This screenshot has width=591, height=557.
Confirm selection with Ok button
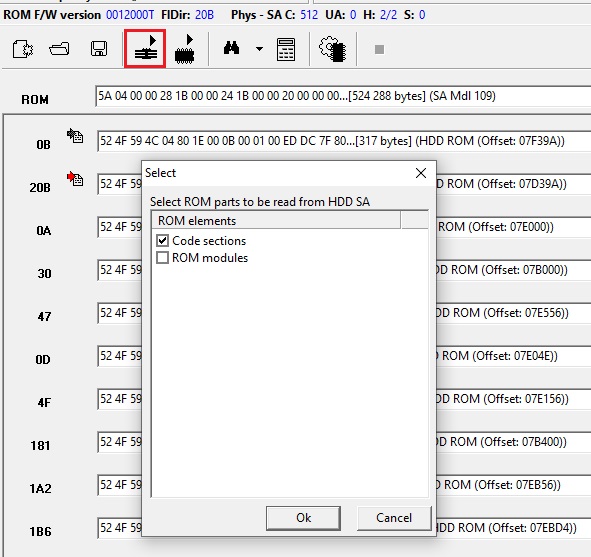click(303, 518)
